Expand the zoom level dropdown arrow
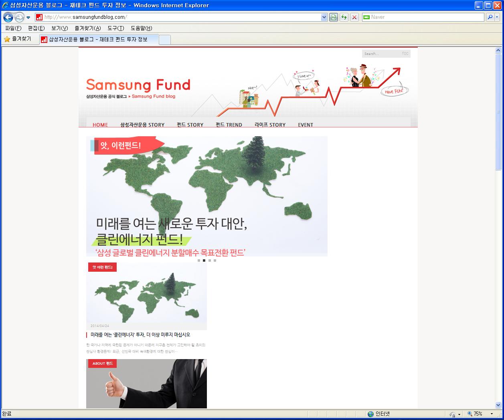The width and height of the screenshot is (504, 420). [x=492, y=414]
